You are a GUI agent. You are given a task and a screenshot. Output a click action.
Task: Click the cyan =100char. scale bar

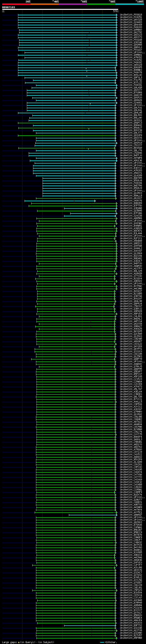pyautogui.click(x=102, y=642)
